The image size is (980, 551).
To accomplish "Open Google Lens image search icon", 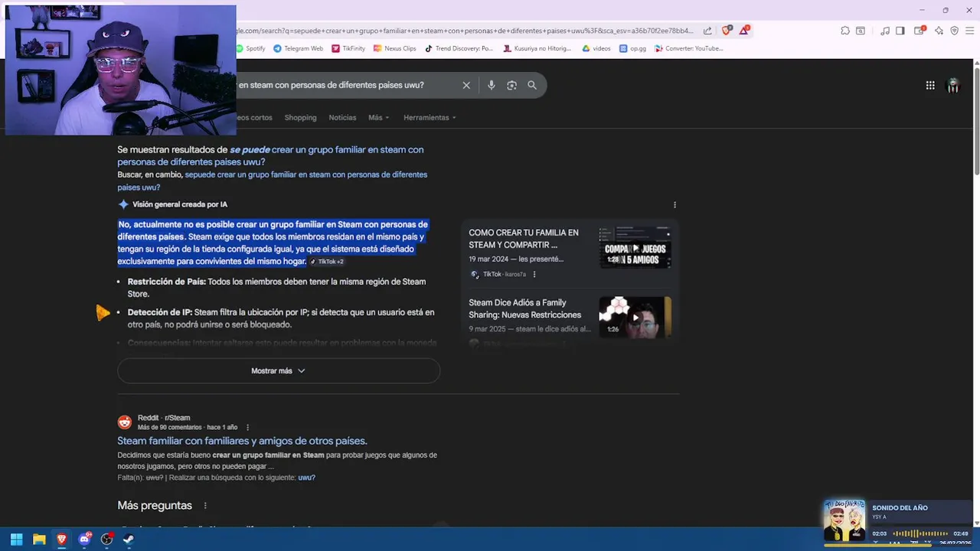I will (511, 85).
